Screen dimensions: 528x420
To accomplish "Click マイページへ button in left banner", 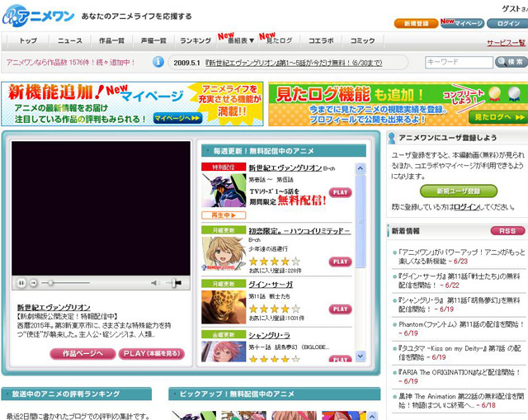I will click(178, 118).
